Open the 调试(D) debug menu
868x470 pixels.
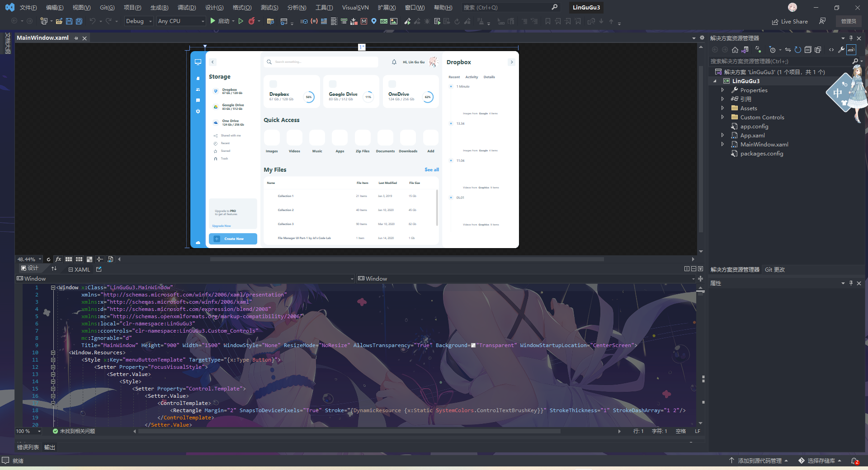[x=187, y=8]
